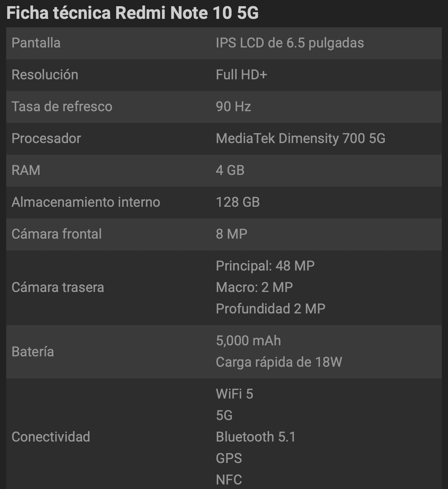Select the Procesador row label

tap(46, 139)
